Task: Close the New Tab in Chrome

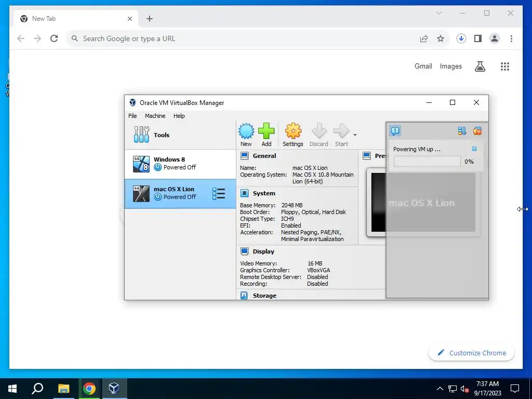Action: pyautogui.click(x=129, y=19)
